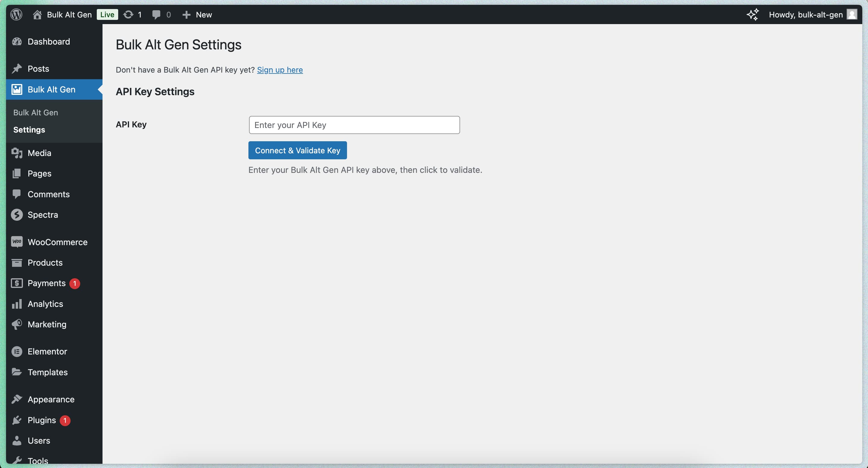Focus the Enter your API Key field
This screenshot has height=468, width=868.
click(x=354, y=125)
